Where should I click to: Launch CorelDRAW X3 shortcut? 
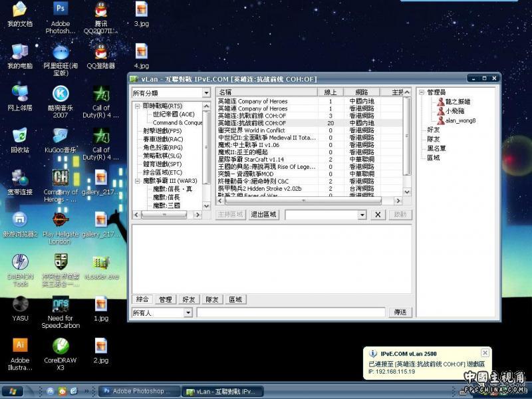[61, 354]
